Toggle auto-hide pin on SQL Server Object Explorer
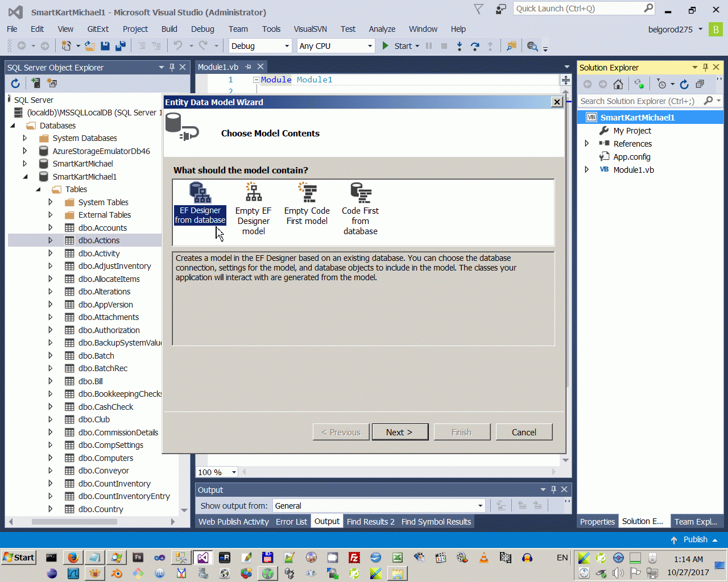The image size is (728, 582). [172, 67]
